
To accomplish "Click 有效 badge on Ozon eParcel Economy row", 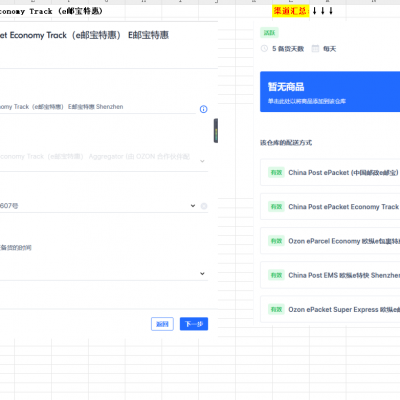I will point(276,241).
